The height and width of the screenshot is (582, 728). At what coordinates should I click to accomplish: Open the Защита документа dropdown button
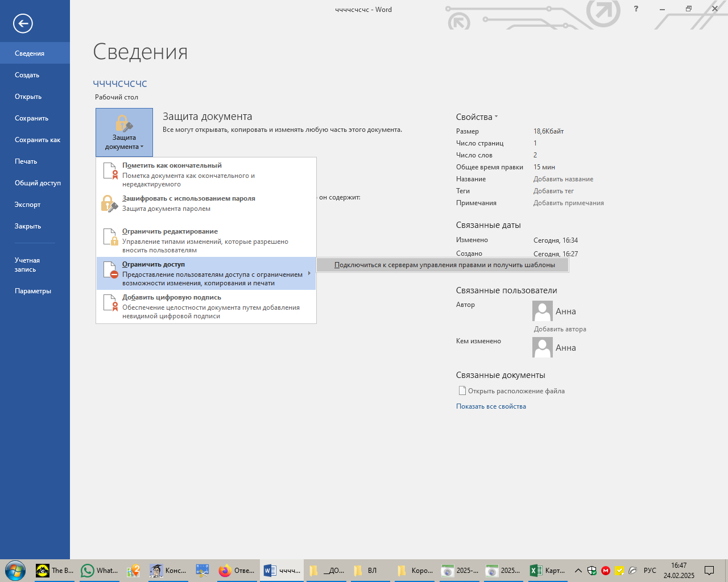tap(124, 132)
